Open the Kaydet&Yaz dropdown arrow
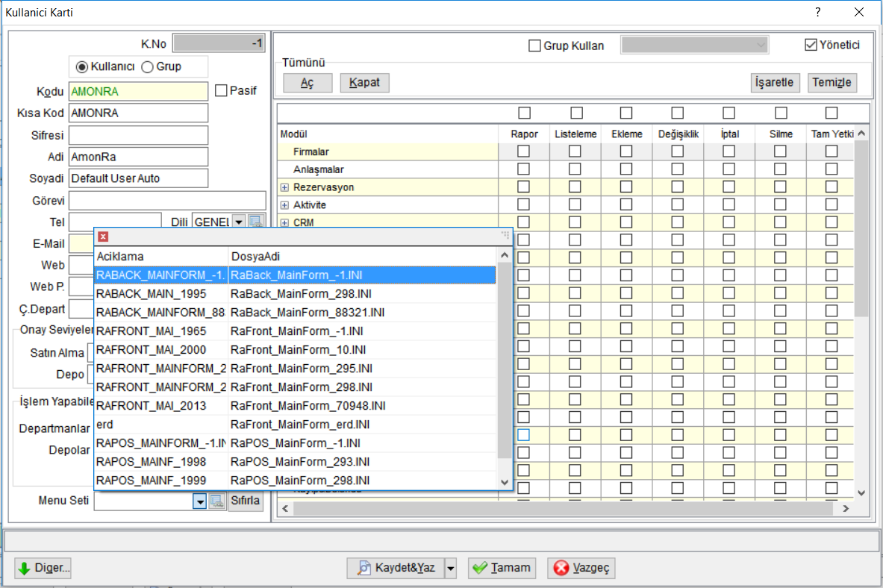The height and width of the screenshot is (588, 883). click(x=451, y=568)
